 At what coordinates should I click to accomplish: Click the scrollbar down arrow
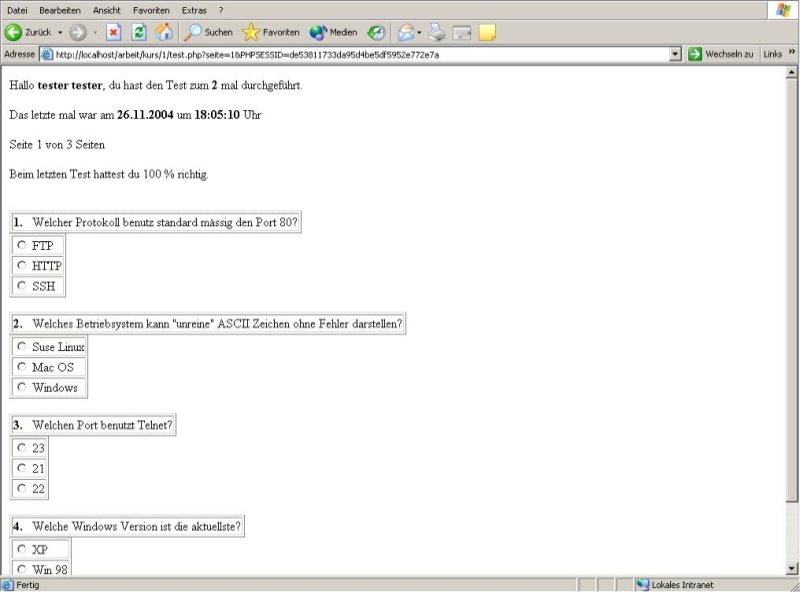pyautogui.click(x=791, y=569)
